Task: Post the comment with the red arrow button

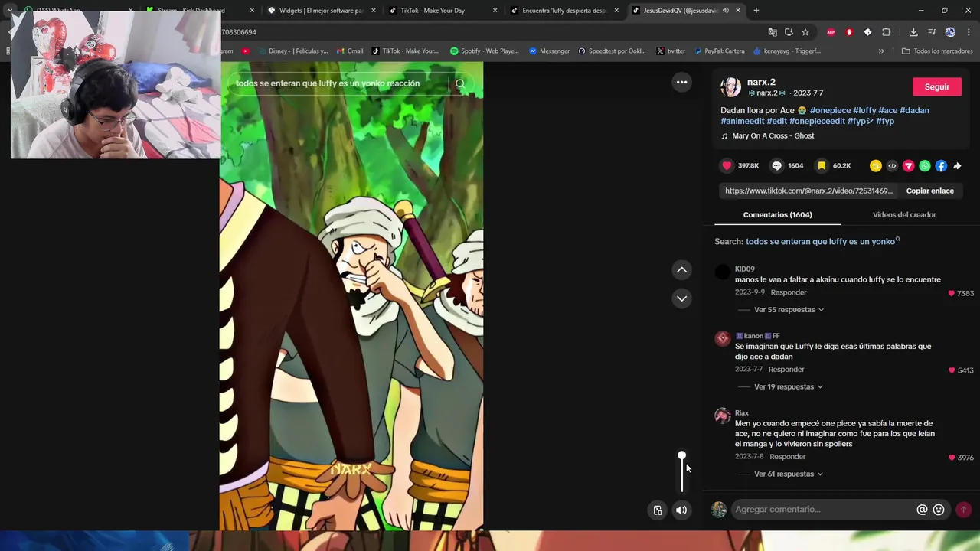Action: (963, 510)
